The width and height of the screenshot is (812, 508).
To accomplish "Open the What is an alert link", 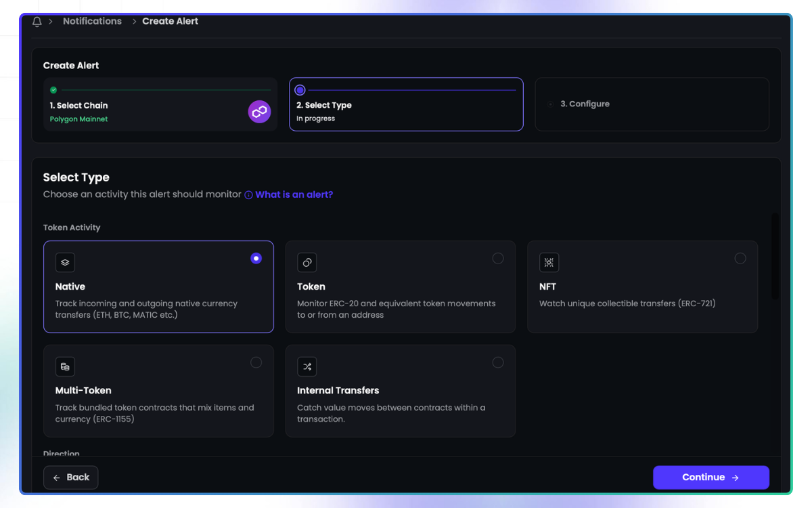I will [294, 194].
